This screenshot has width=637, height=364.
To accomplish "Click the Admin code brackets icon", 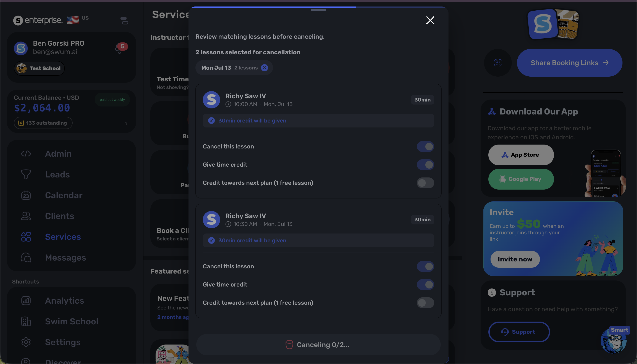I will click(x=26, y=154).
